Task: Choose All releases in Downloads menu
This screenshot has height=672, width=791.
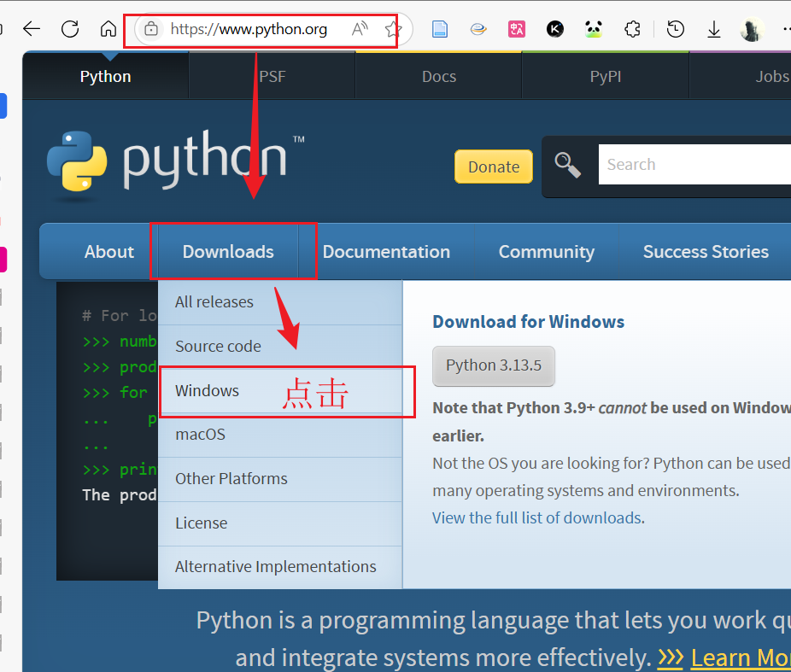Action: pos(280,302)
